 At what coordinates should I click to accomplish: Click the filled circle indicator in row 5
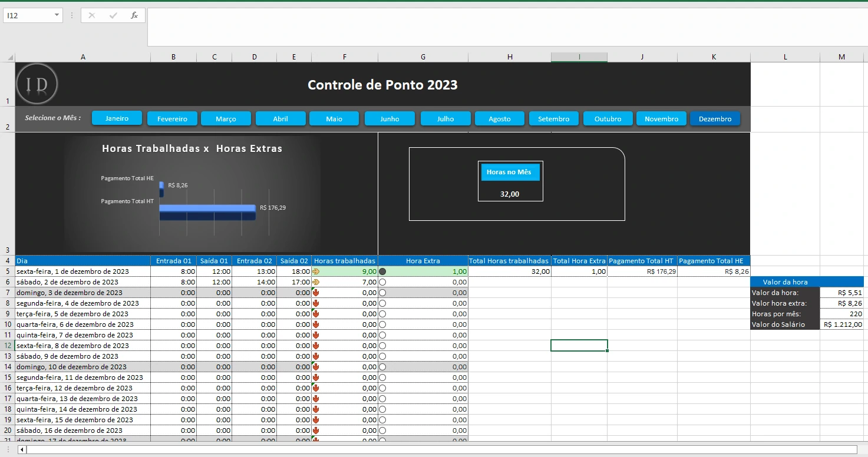coord(382,271)
